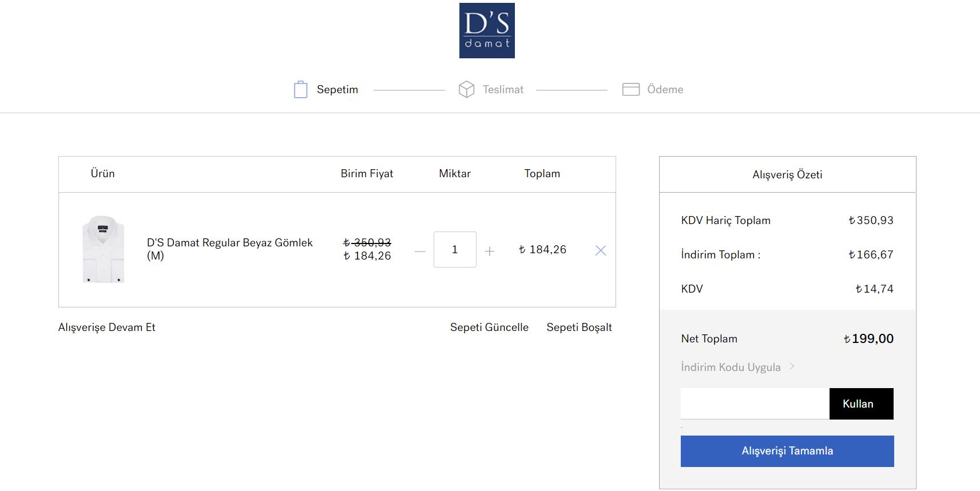Click Alışverişi Tamamla button

(787, 451)
